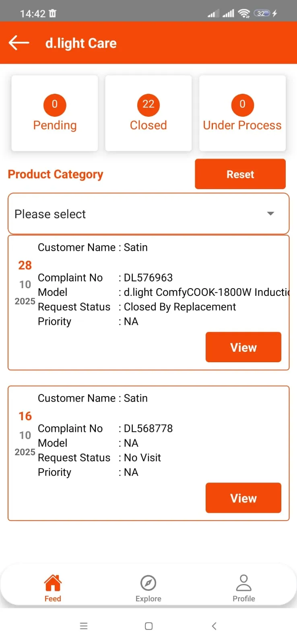The height and width of the screenshot is (644, 297).
Task: Expand the Product Category dropdown arrow
Action: click(271, 214)
